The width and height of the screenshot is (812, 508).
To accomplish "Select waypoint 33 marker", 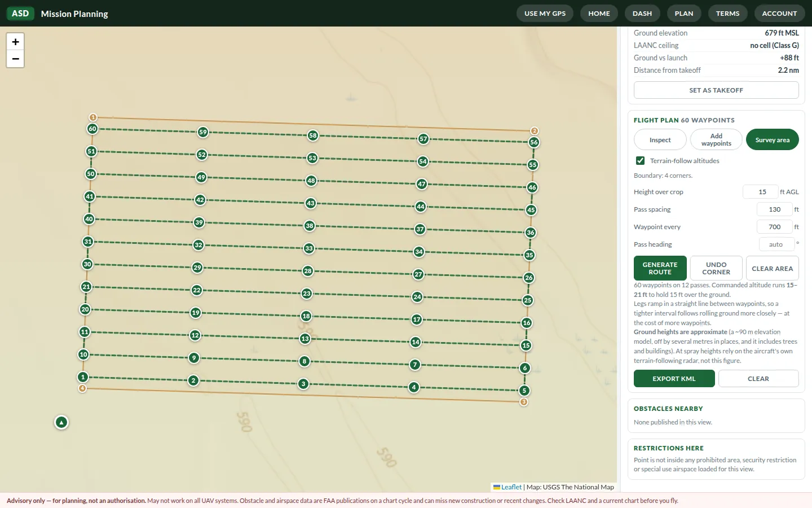I will pyautogui.click(x=309, y=248).
